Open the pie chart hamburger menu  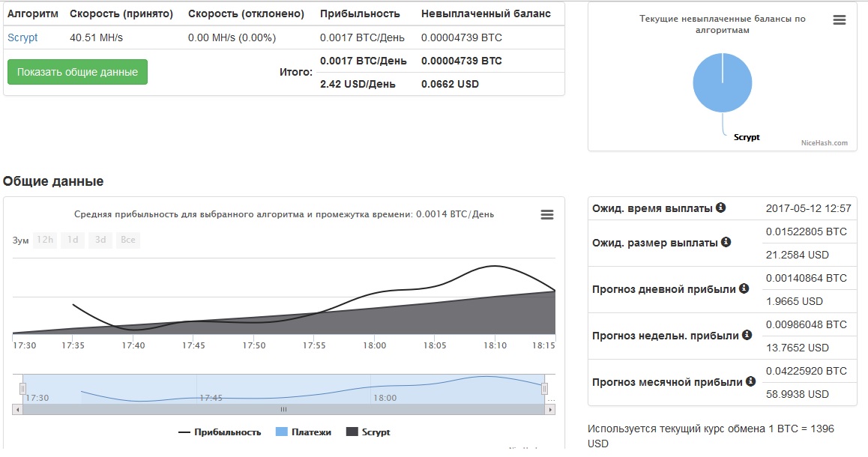click(x=840, y=20)
